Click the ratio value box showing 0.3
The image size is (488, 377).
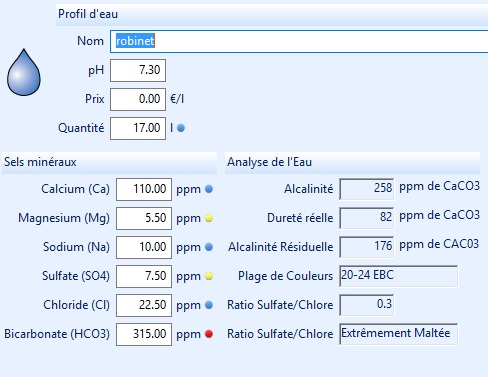coord(367,305)
